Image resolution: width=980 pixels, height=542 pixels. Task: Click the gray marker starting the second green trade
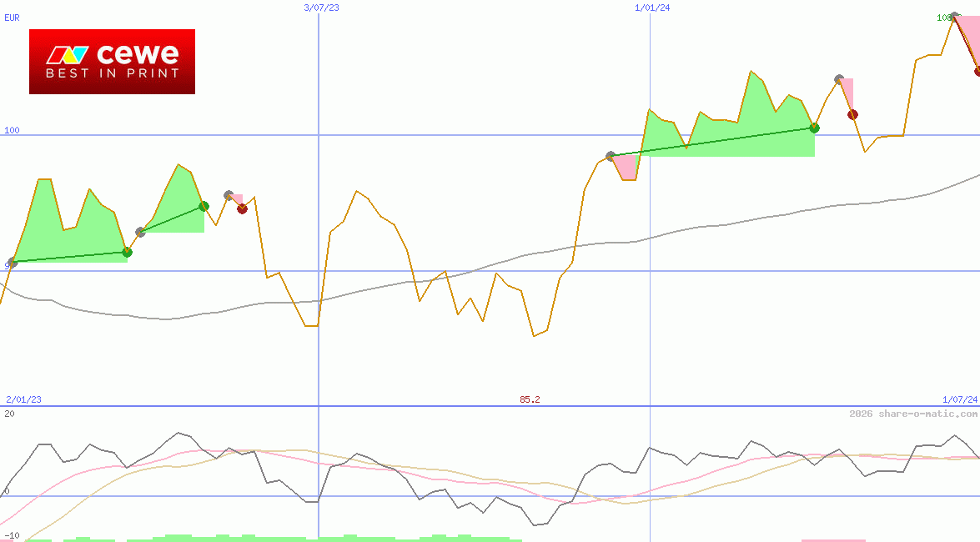[140, 232]
